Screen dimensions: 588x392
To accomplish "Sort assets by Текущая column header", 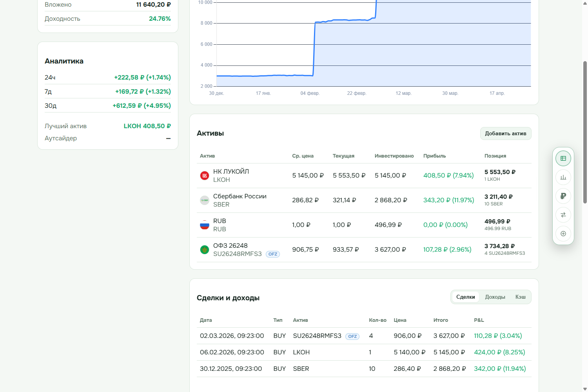I will [x=343, y=156].
